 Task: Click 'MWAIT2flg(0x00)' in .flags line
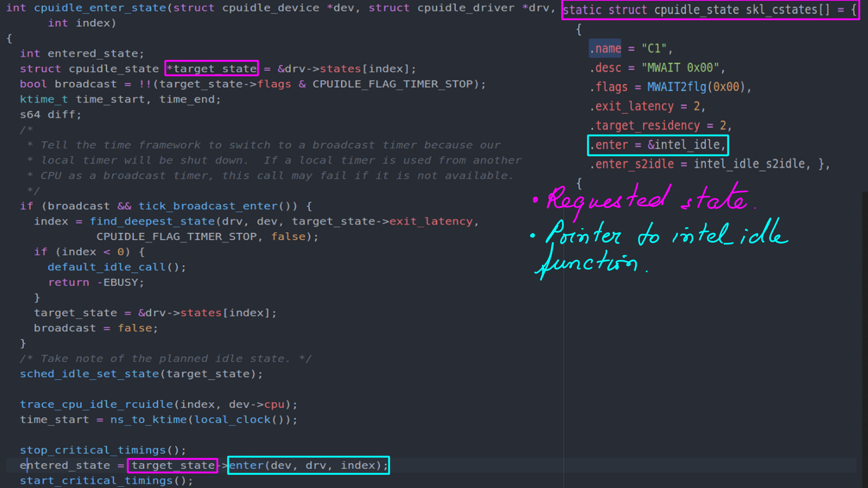[696, 87]
